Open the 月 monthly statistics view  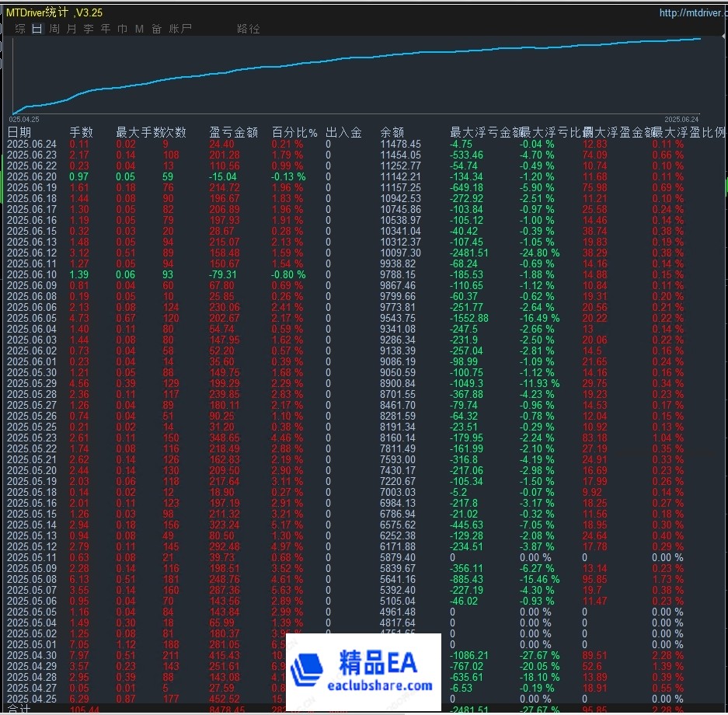71,28
